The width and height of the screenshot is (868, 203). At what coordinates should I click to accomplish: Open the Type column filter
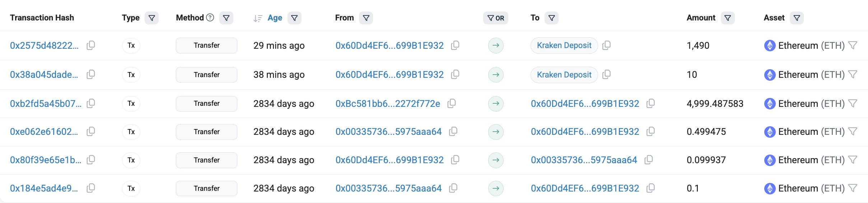click(x=152, y=18)
